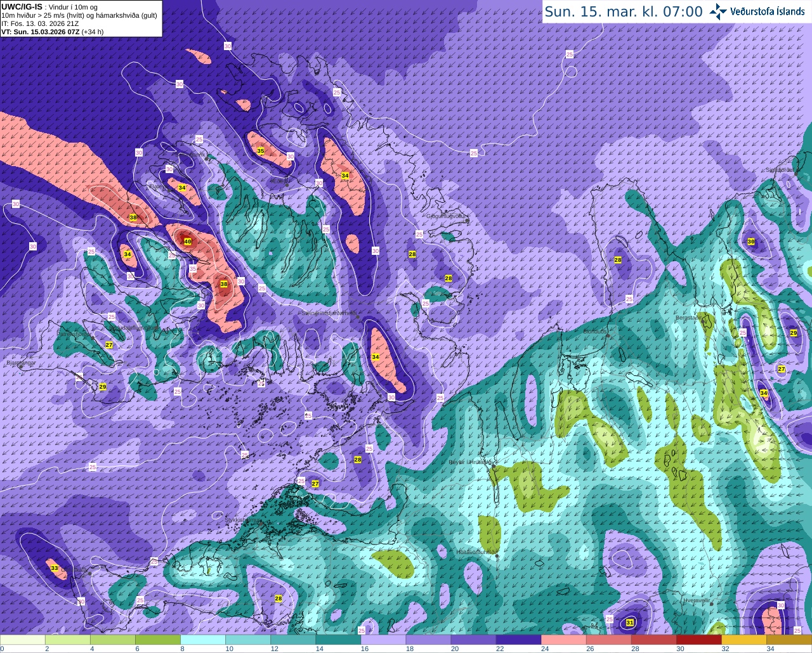
Task: Pick the brown-gold legend swatch above 34
Action: [x=789, y=640]
